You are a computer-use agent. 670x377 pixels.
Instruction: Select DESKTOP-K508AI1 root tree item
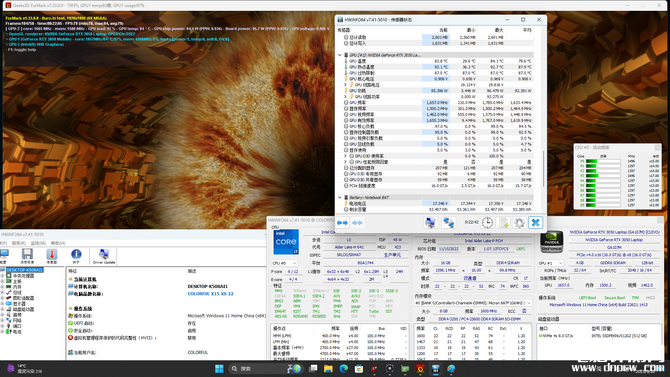(24, 270)
